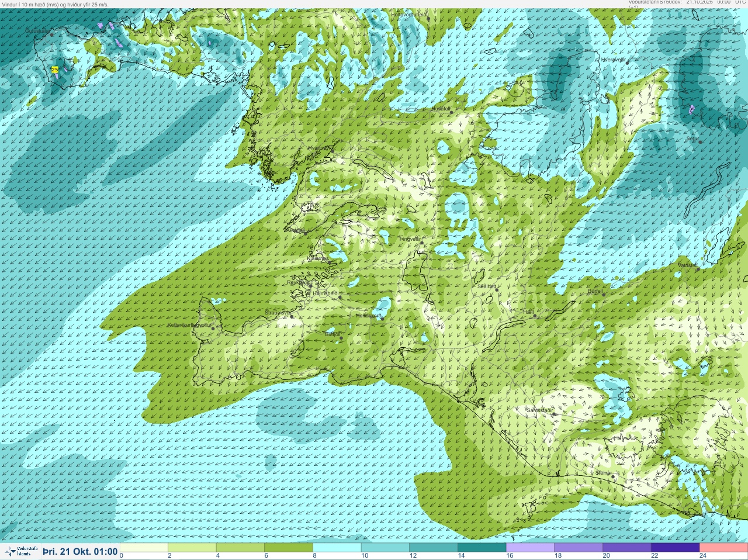
Task: Click the 'Búrfell' place label
Action: (x=595, y=291)
